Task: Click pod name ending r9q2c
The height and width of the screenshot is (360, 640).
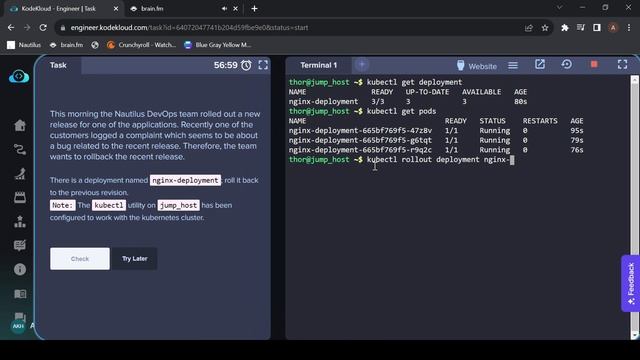Action: click(x=360, y=150)
